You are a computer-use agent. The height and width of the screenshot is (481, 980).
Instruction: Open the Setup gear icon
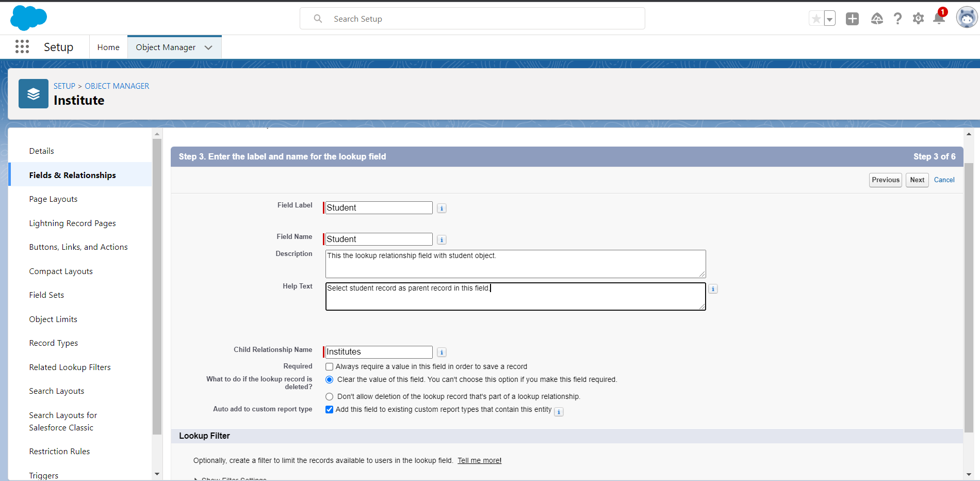(918, 19)
